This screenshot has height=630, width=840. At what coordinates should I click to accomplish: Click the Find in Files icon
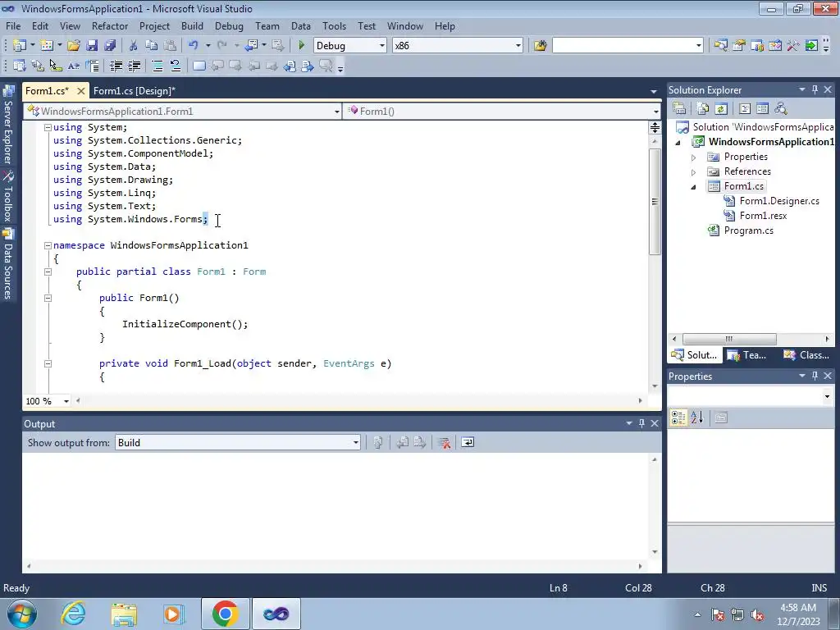click(x=540, y=46)
